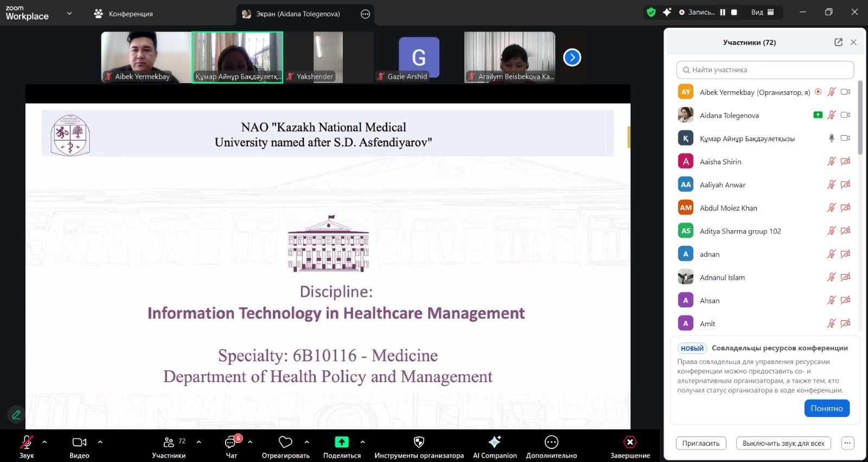Click the React heart icon
The width and height of the screenshot is (868, 462).
(285, 442)
